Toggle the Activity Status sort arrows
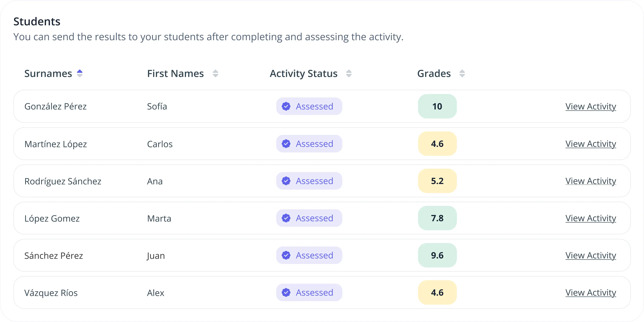Image resolution: width=644 pixels, height=322 pixels. [349, 74]
